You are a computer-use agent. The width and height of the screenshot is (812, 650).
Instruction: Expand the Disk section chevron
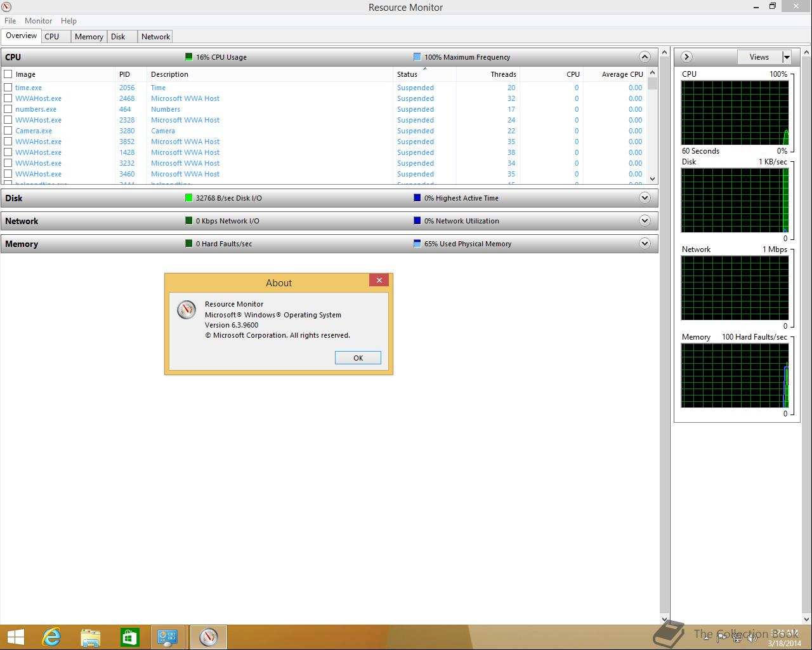click(x=645, y=198)
